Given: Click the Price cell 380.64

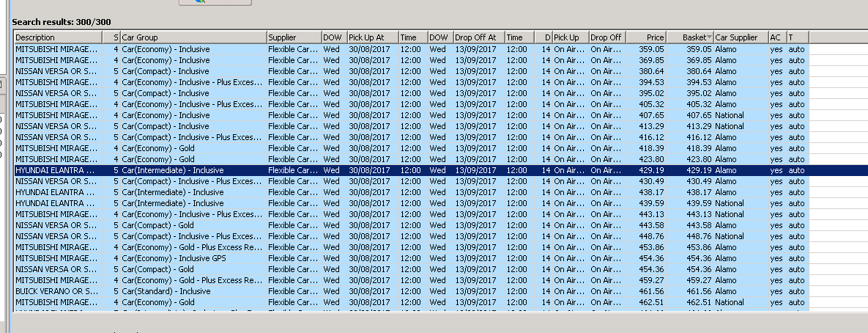Looking at the screenshot, I should pyautogui.click(x=652, y=71).
